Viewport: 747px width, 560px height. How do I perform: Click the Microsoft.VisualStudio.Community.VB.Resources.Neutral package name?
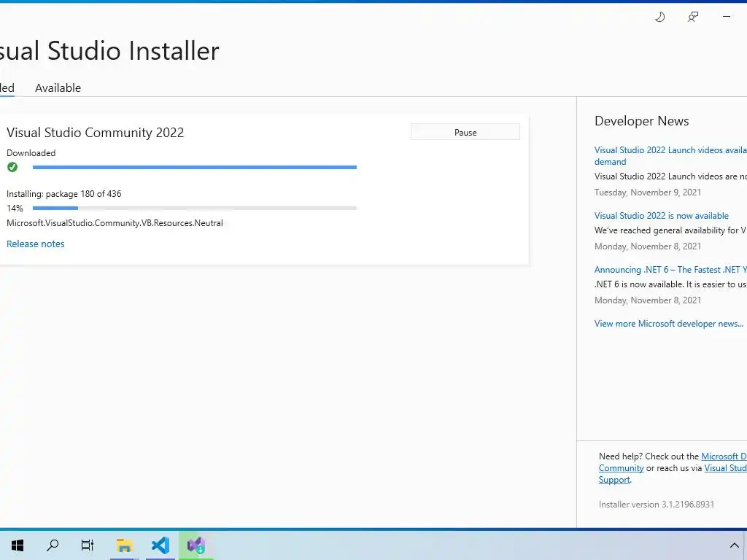pos(115,223)
